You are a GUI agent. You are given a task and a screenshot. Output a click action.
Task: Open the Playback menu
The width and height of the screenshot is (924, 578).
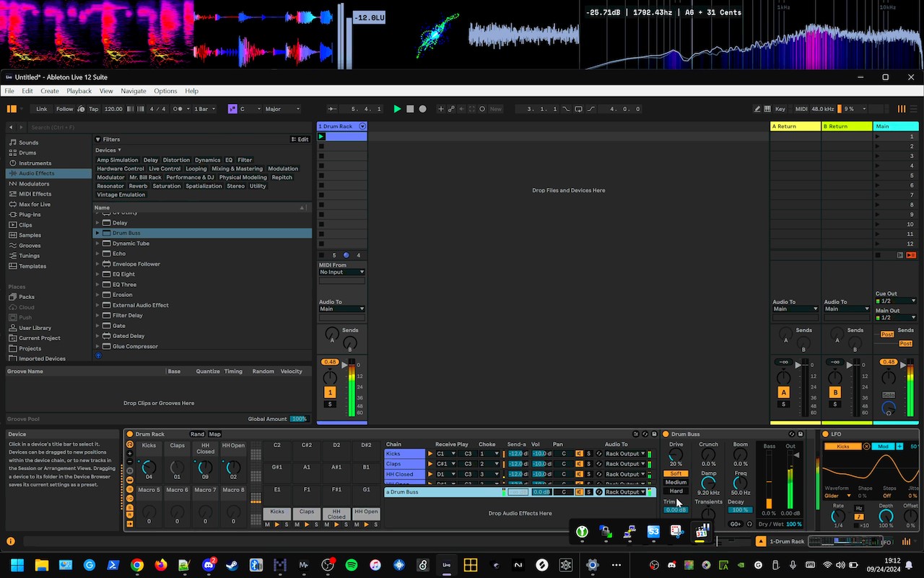pos(79,91)
